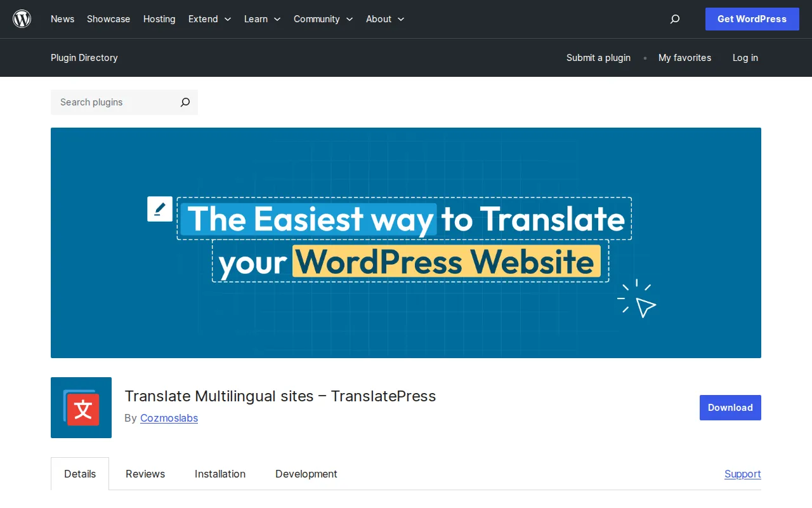Switch to the Development tab

[x=306, y=474]
